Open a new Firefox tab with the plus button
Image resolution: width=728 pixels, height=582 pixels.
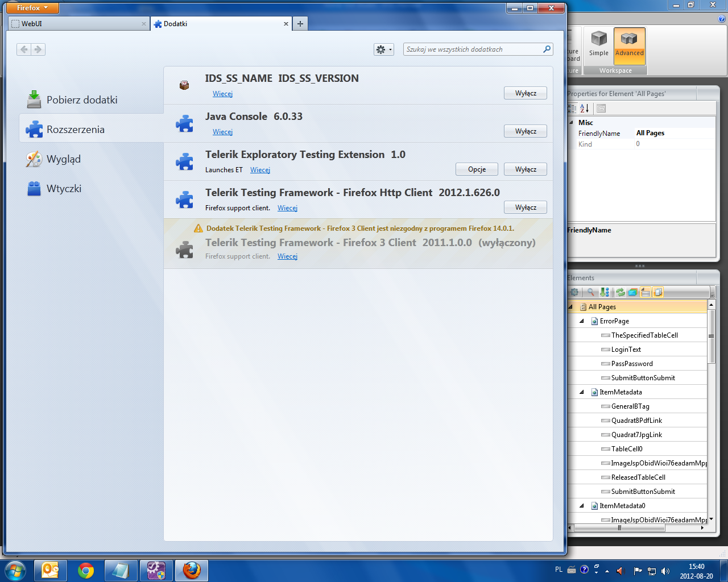300,24
